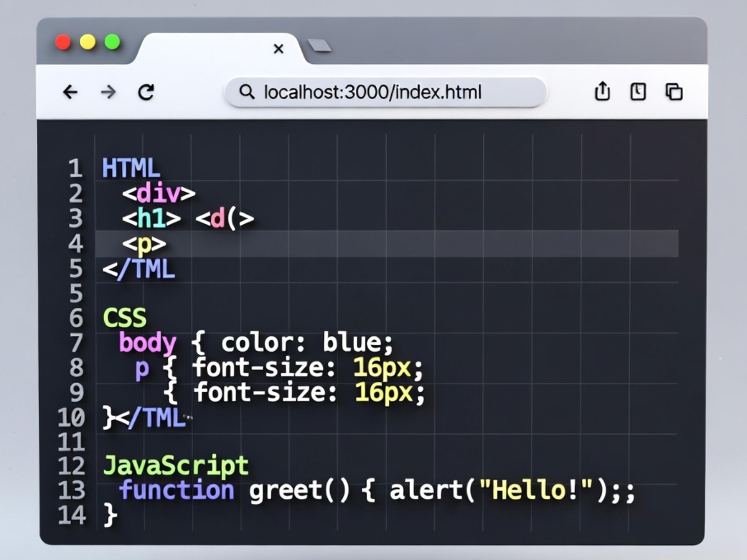Click the "JavaScript" heading on line 12
This screenshot has width=747, height=560.
tap(176, 465)
